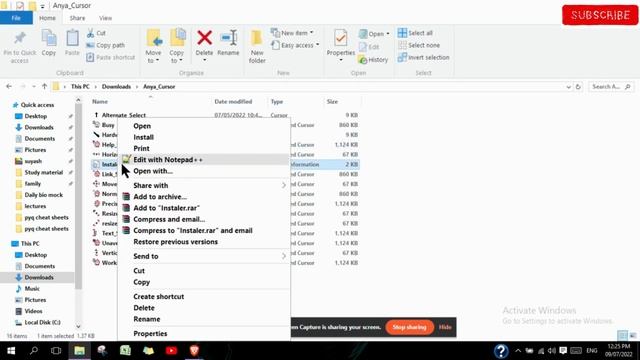The width and height of the screenshot is (640, 360).
Task: Click the Refresh button in address bar
Action: tap(578, 87)
